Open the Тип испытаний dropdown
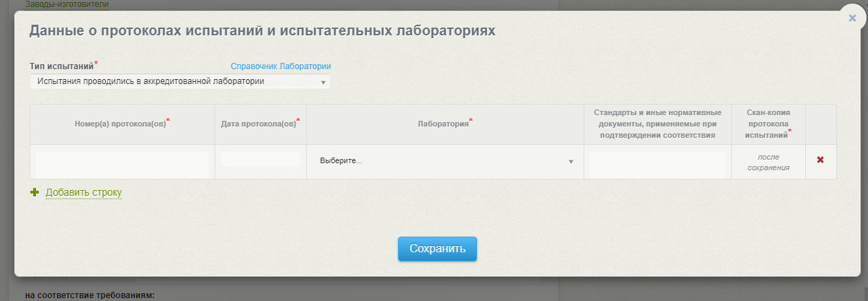This screenshot has height=301, width=868. (180, 82)
